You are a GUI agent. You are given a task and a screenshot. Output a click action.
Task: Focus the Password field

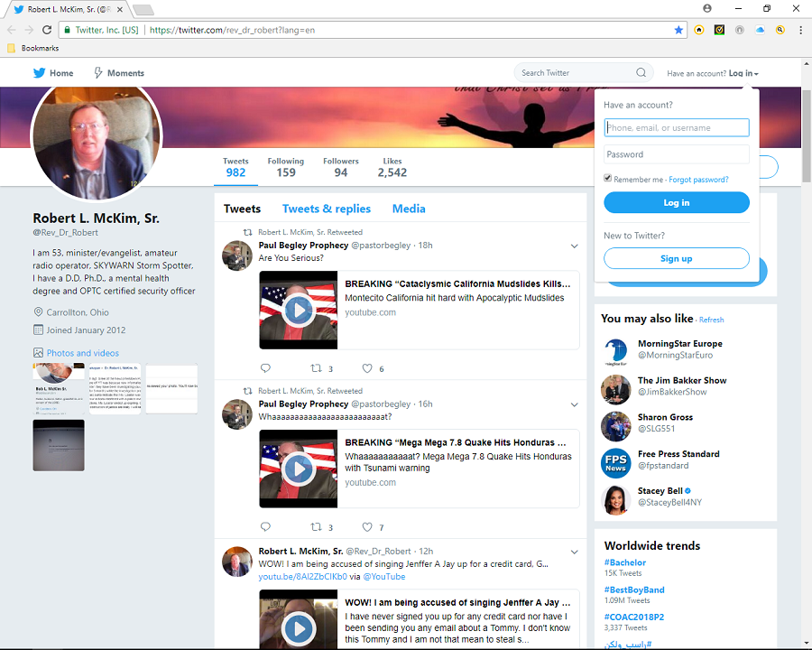click(677, 154)
